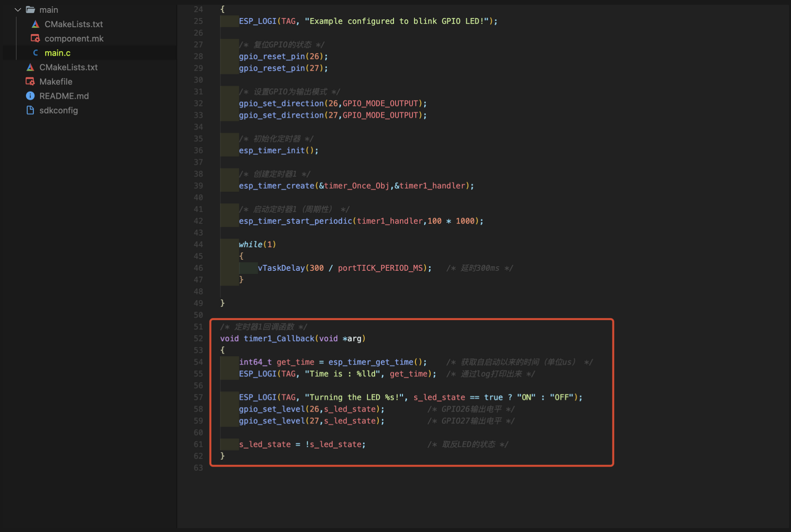Click esp_timer_get_time() in the code

[x=378, y=362]
